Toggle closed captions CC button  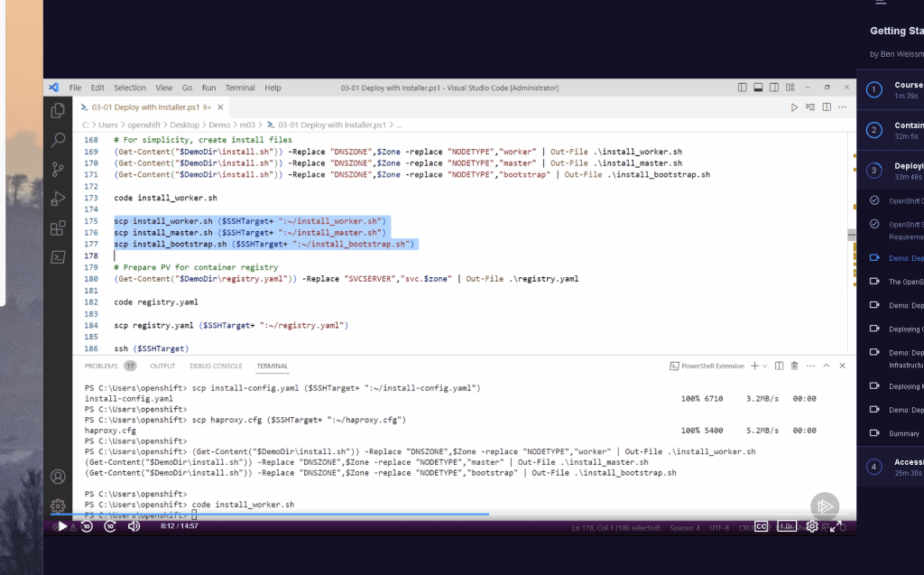click(x=762, y=526)
